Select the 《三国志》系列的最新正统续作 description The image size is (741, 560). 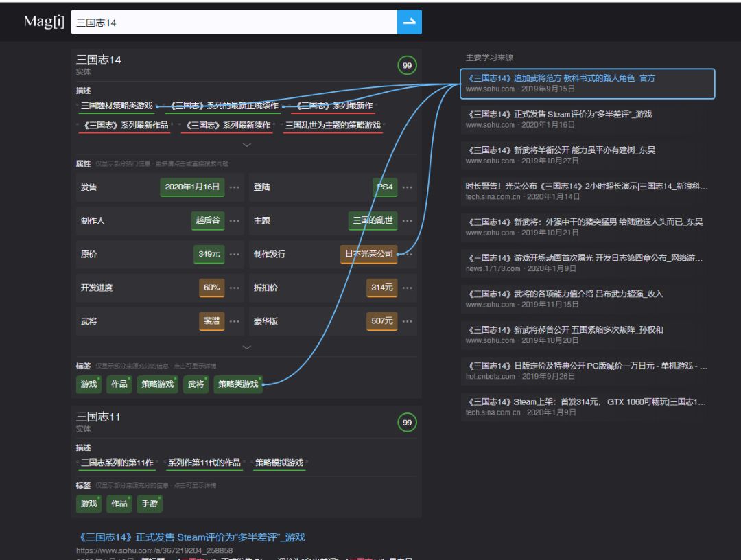click(x=224, y=106)
